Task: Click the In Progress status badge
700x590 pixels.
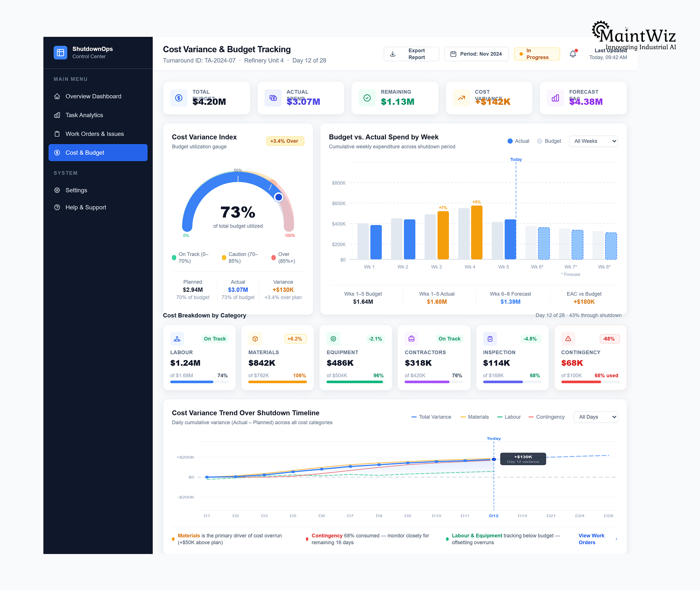Action: pyautogui.click(x=537, y=54)
